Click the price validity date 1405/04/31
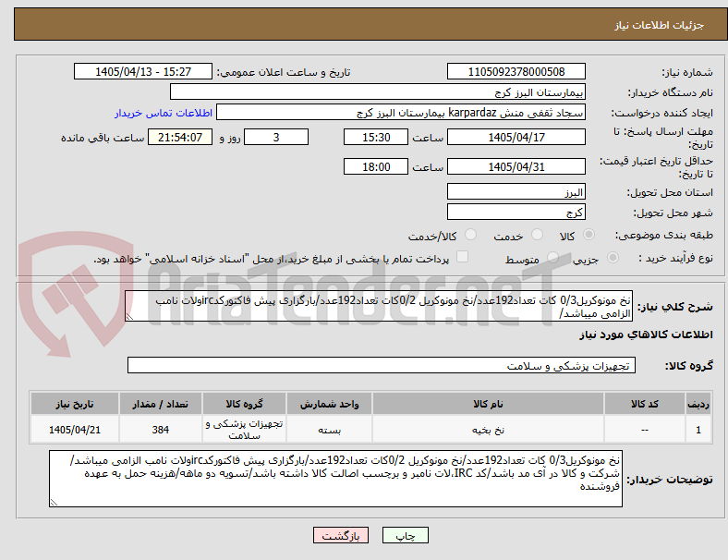Viewport: 728px width, 560px height. [x=516, y=166]
